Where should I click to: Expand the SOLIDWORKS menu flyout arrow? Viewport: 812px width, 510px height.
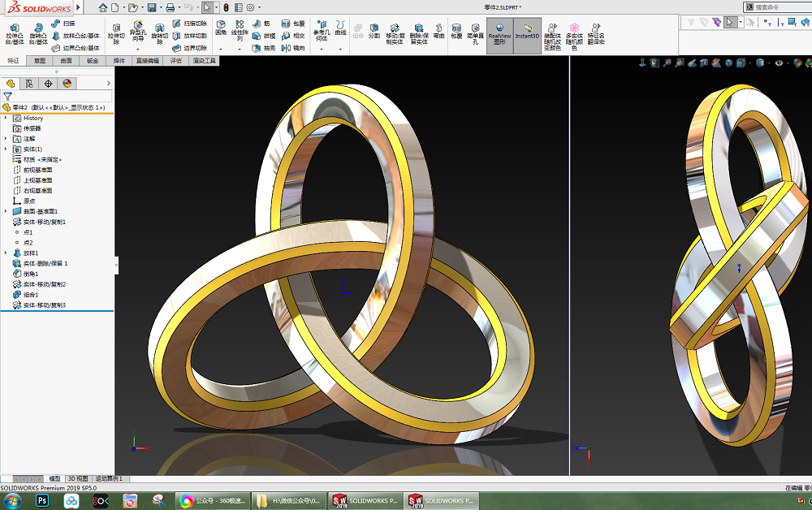click(78, 8)
